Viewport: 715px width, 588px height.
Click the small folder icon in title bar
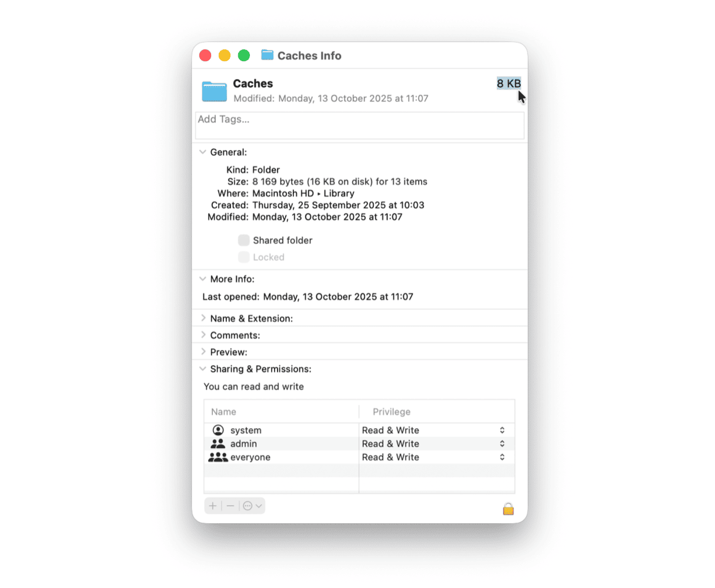click(x=268, y=55)
